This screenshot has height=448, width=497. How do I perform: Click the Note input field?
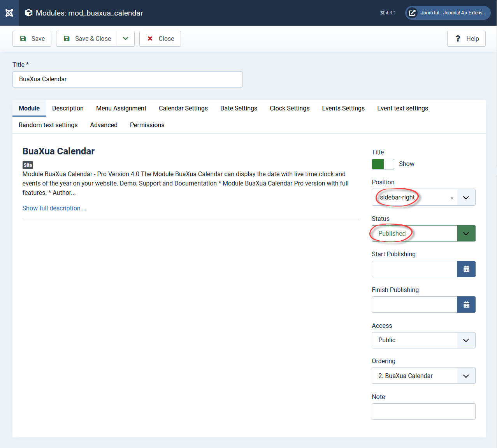423,411
